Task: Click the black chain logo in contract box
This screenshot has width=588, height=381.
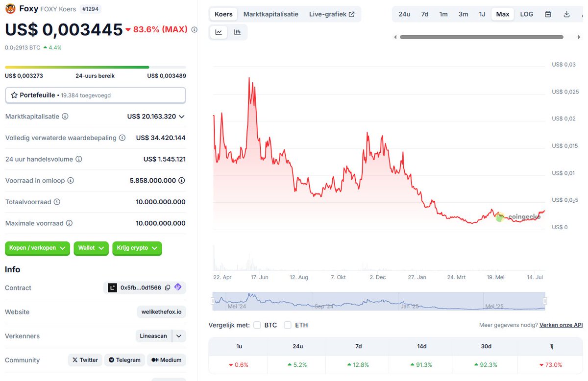Action: coord(113,288)
